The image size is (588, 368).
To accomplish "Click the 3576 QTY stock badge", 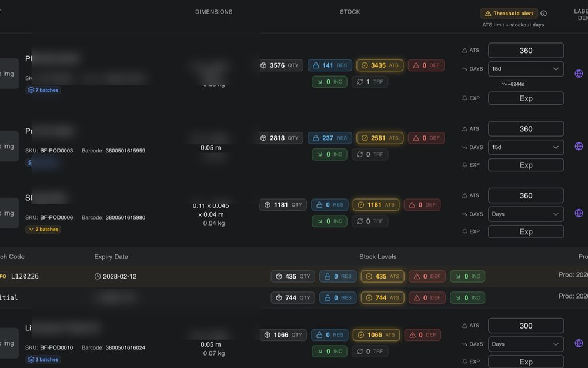I will click(x=281, y=65).
